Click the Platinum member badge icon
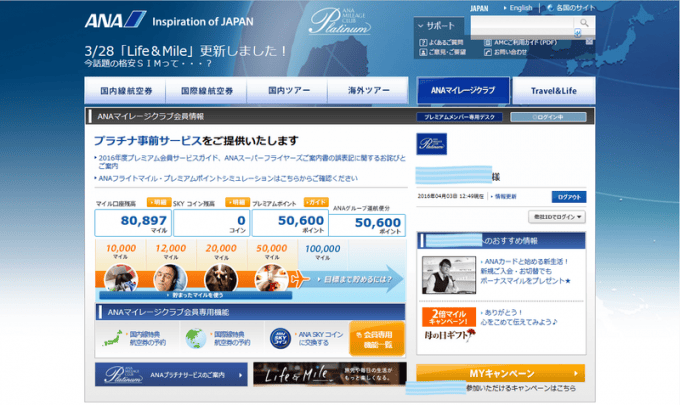This screenshot has height=405, width=680. (x=432, y=144)
